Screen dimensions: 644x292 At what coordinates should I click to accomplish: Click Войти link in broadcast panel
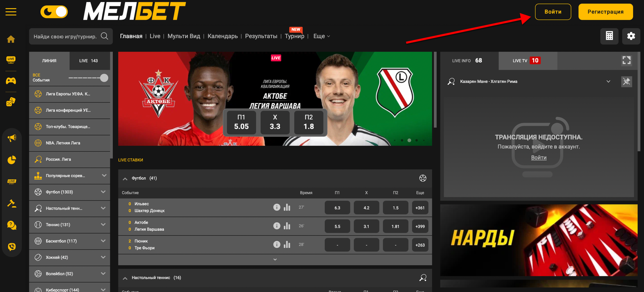tap(539, 158)
